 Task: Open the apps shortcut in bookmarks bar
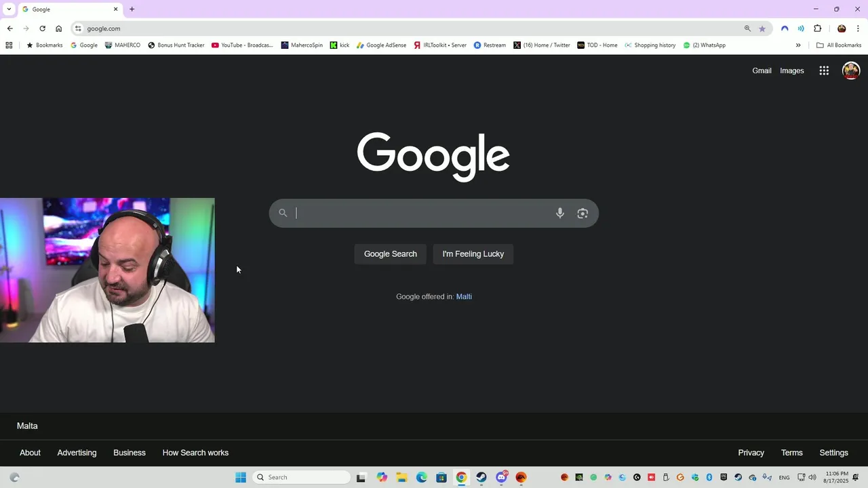click(9, 45)
